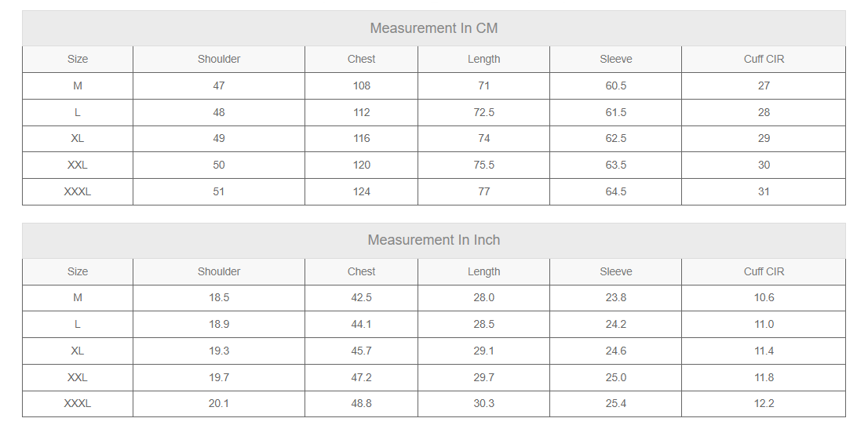Click shoulder value 18.5 in Inch table

219,298
